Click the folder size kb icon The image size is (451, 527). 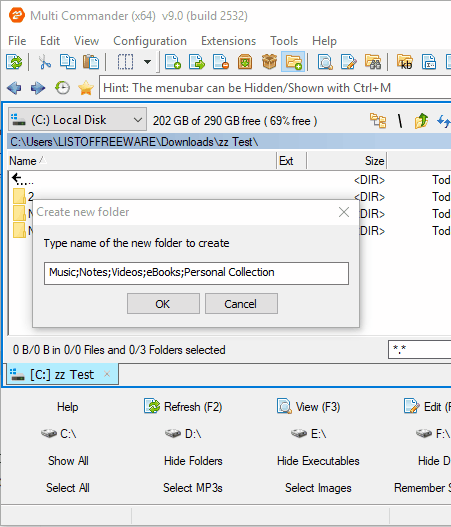(x=405, y=62)
